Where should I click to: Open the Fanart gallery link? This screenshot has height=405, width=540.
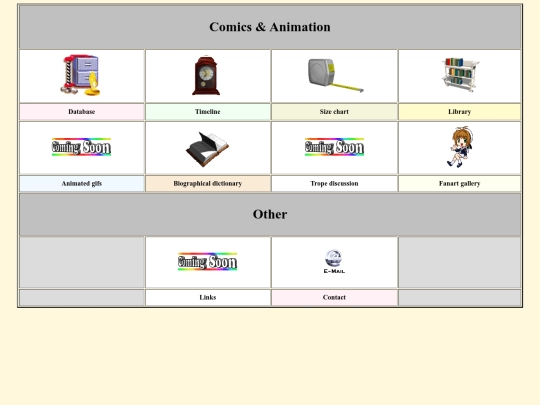[x=459, y=184]
